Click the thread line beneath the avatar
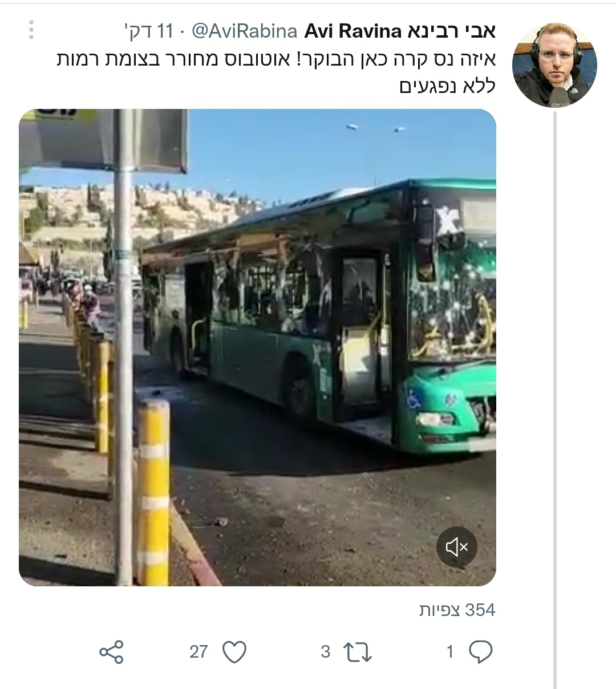The width and height of the screenshot is (616, 689). pyautogui.click(x=554, y=399)
